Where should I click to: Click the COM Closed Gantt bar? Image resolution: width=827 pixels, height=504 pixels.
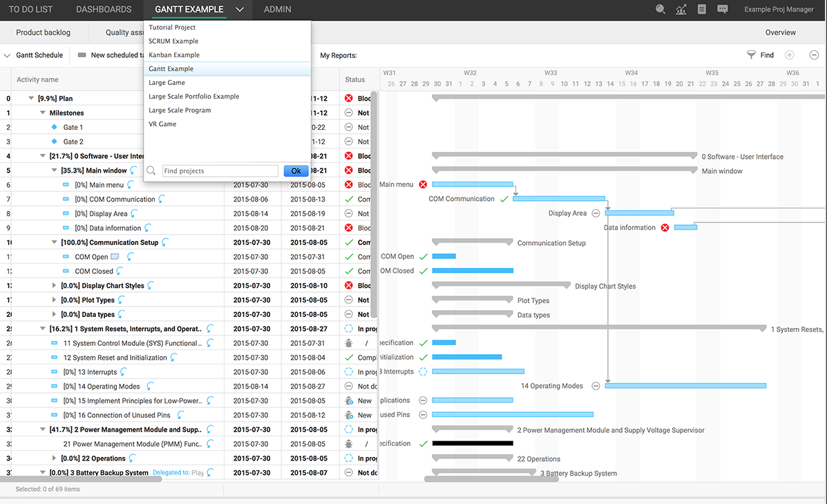[x=473, y=271]
